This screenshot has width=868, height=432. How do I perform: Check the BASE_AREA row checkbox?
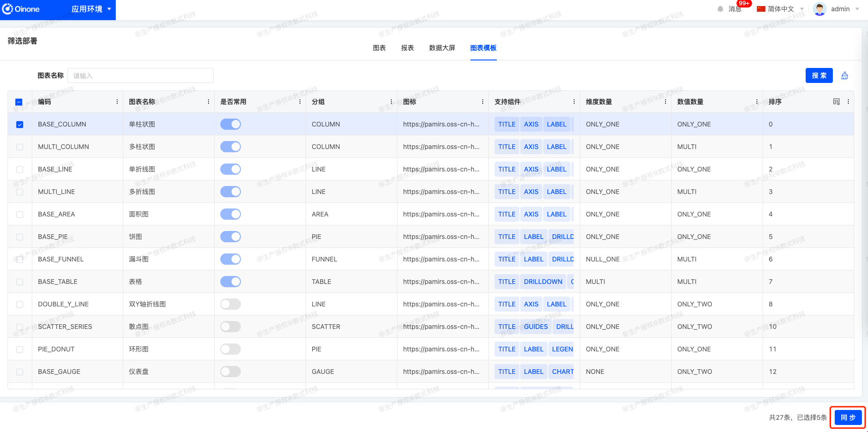[x=20, y=215]
